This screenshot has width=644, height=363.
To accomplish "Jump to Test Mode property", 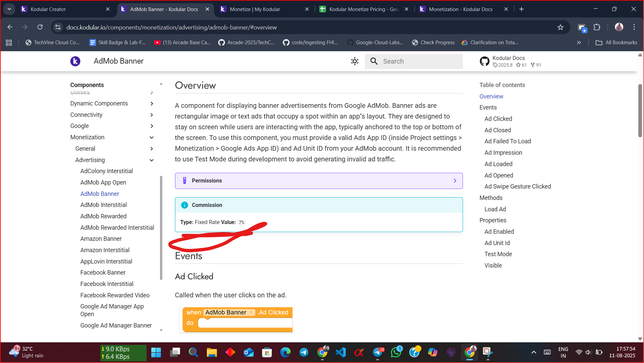I will point(498,254).
